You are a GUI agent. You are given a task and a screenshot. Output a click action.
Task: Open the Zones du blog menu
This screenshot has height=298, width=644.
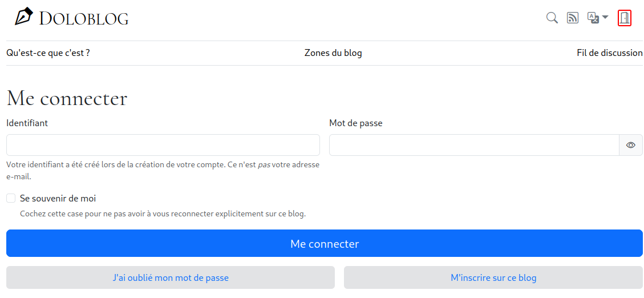[333, 53]
